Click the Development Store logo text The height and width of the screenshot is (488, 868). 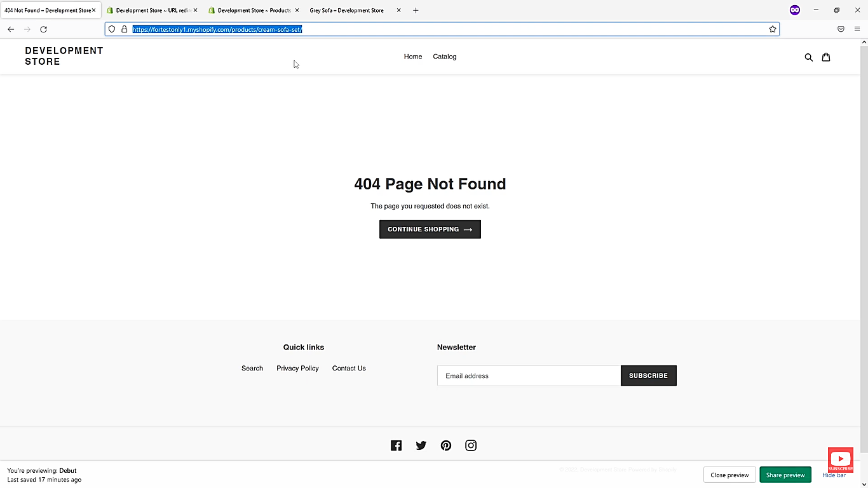[64, 56]
